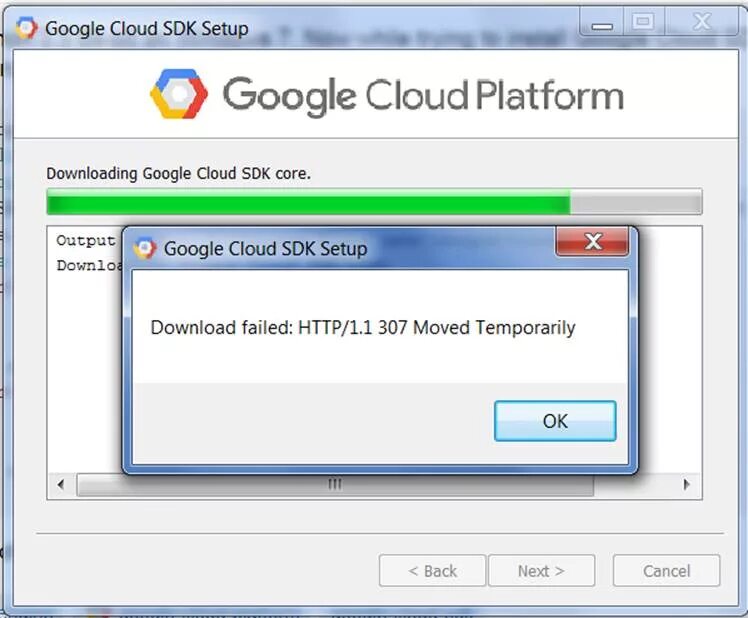
Task: Click the Google Cloud icon in dialog title
Action: [x=145, y=248]
